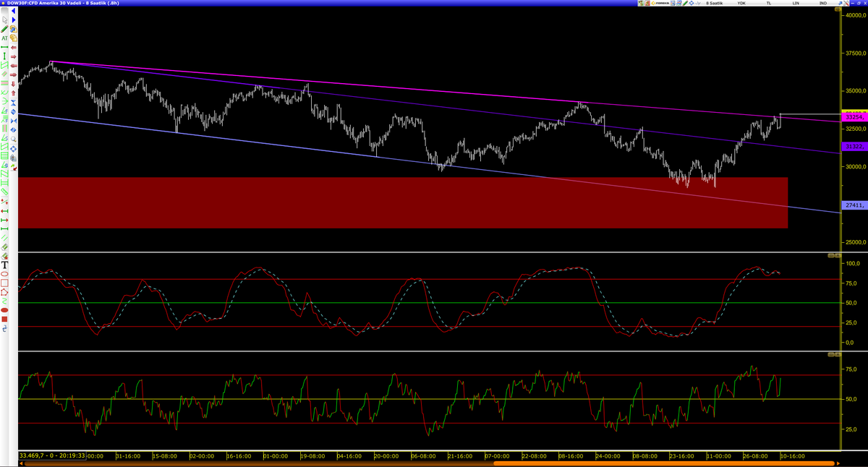Select the filled red ellipse tool
868x467 pixels.
coord(4,310)
